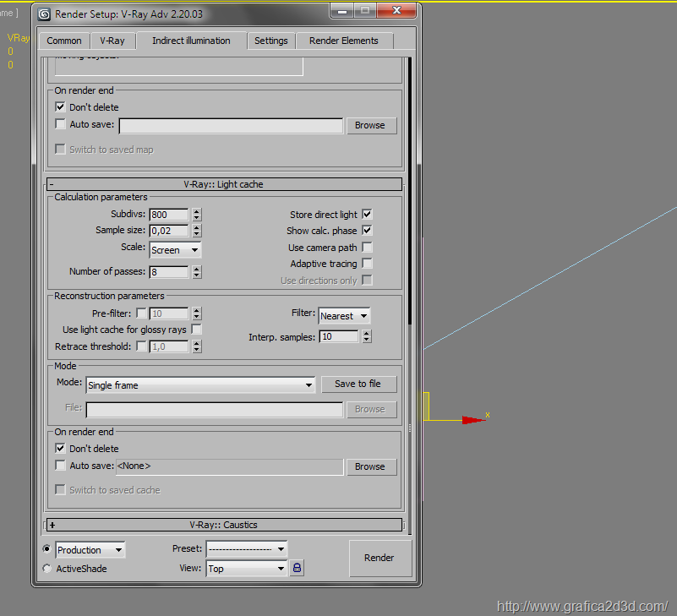Switch to the Common tab
Image resolution: width=677 pixels, height=616 pixels.
click(64, 41)
